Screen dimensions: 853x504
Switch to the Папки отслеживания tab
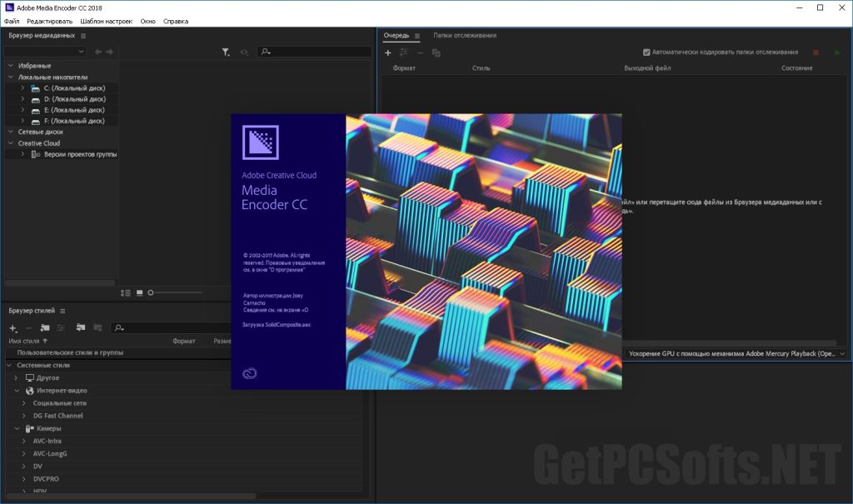pos(465,35)
